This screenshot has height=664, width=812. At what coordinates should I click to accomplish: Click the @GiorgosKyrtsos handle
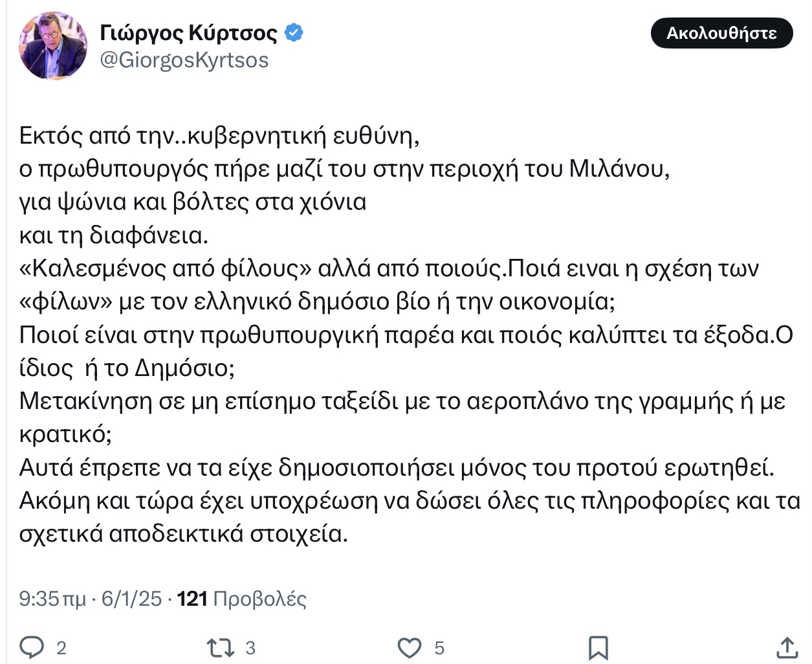(184, 60)
